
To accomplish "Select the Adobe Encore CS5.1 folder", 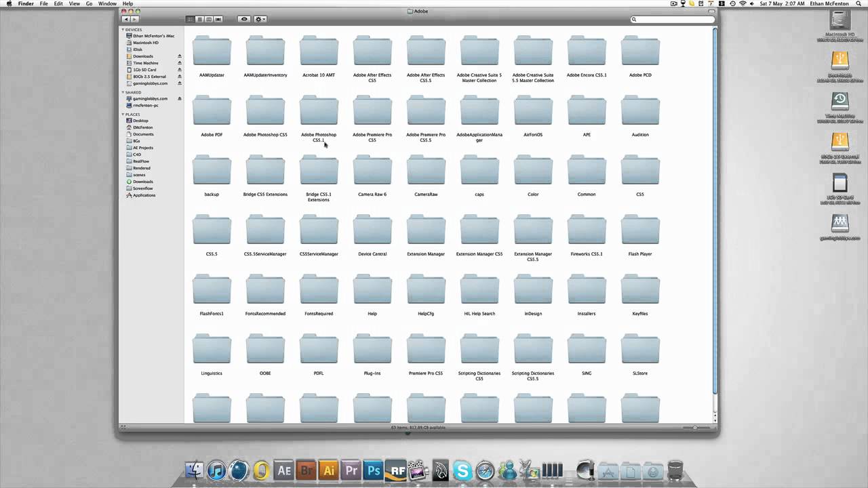I will click(x=587, y=51).
